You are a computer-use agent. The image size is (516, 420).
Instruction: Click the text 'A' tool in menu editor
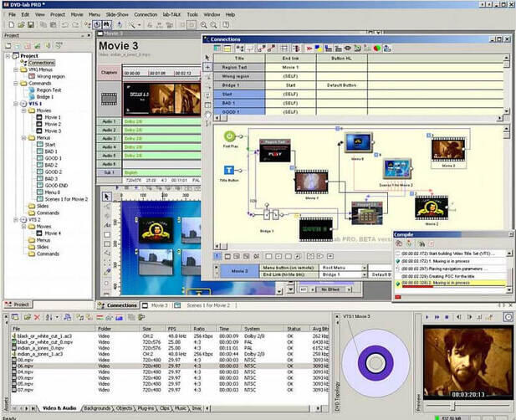click(107, 225)
